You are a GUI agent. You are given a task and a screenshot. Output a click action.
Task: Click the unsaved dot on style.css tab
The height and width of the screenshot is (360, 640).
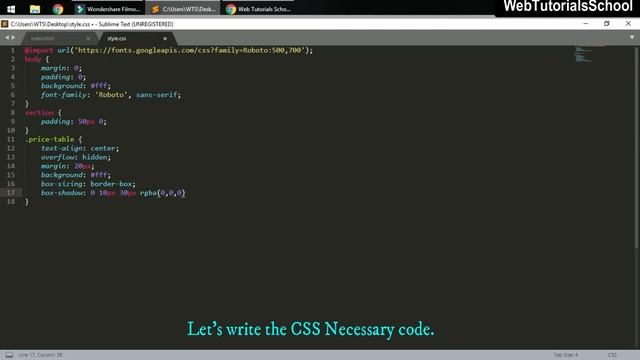tap(165, 38)
